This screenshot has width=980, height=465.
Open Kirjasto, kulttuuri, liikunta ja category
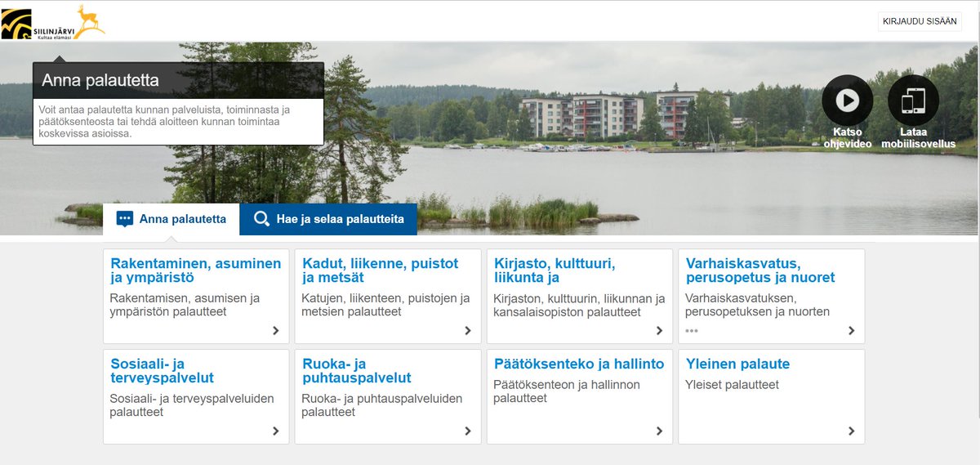tap(580, 296)
